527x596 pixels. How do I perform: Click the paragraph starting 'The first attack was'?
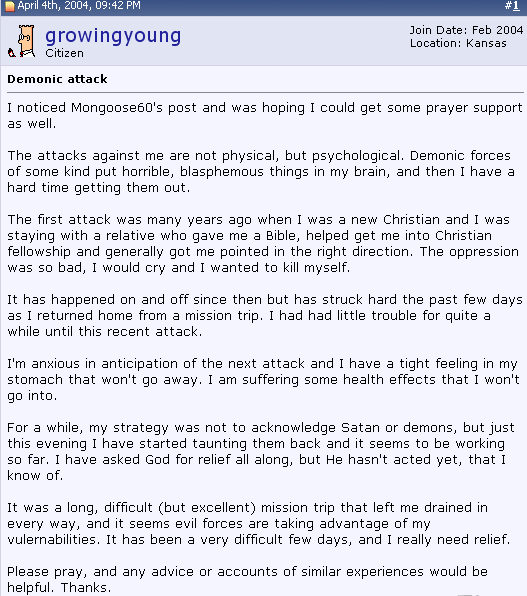pos(263,243)
